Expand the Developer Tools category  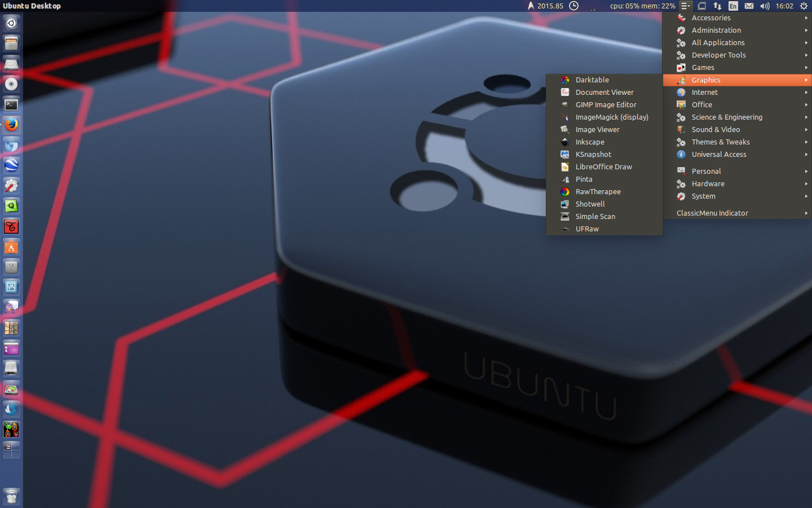pyautogui.click(x=738, y=55)
